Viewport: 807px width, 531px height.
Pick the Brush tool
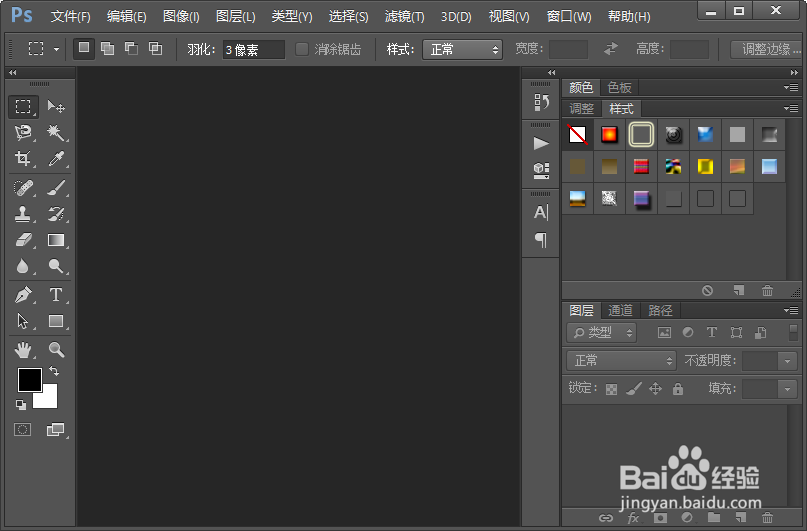coord(56,188)
